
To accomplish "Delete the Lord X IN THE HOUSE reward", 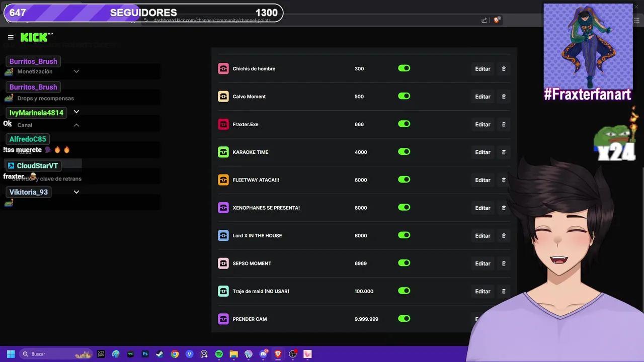I will pyautogui.click(x=504, y=236).
